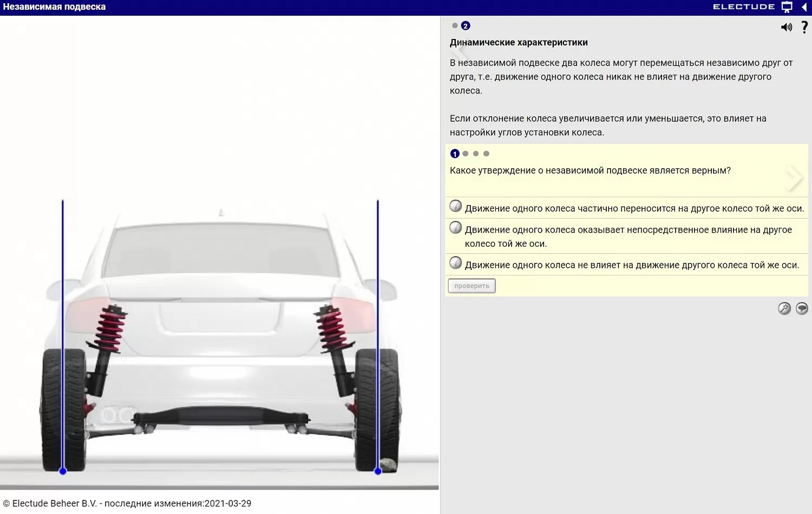
Task: Go to lesson page dot one
Action: [x=455, y=25]
